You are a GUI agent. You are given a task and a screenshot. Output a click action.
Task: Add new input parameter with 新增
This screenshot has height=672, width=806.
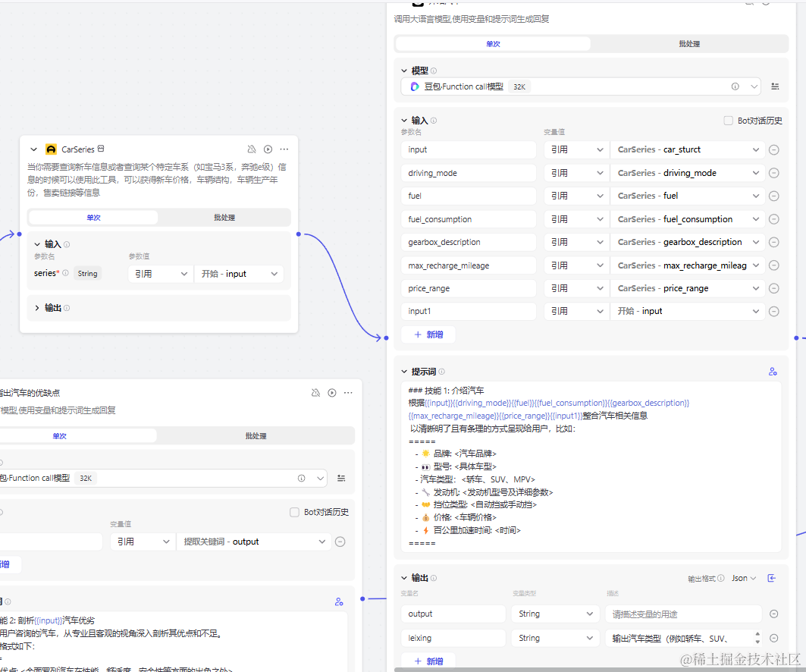[428, 334]
